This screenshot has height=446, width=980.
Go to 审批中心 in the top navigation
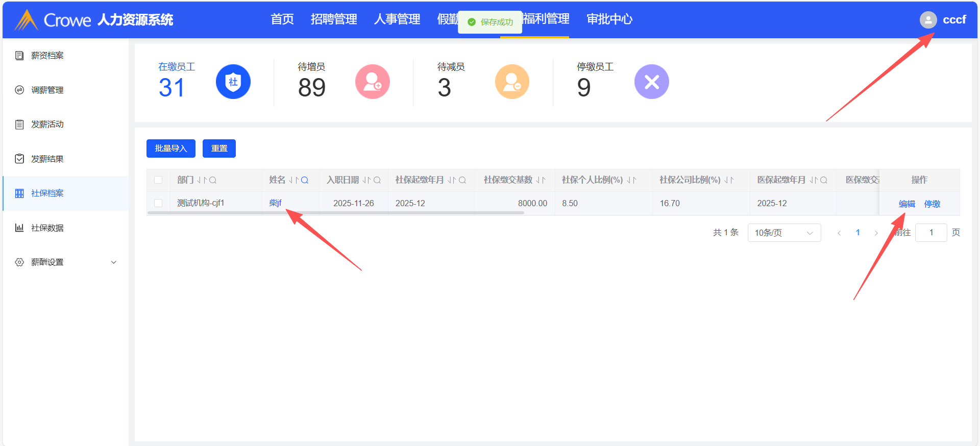609,19
